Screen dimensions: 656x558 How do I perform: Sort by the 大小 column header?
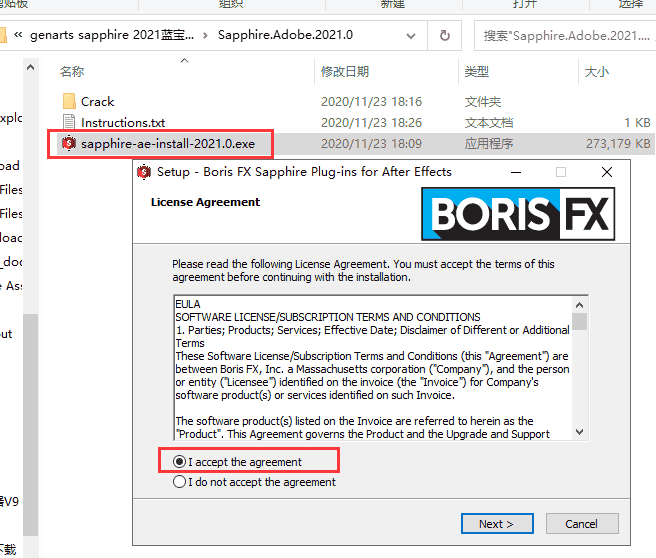click(597, 72)
